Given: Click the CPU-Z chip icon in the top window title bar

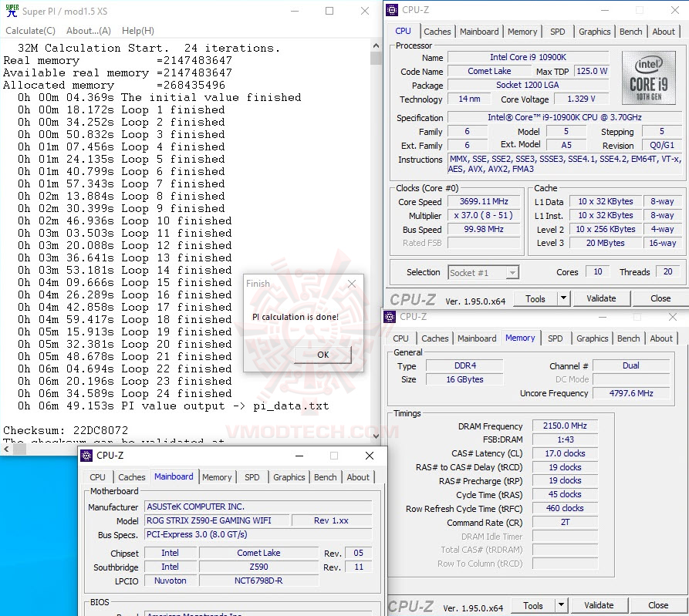Looking at the screenshot, I should coord(391,9).
